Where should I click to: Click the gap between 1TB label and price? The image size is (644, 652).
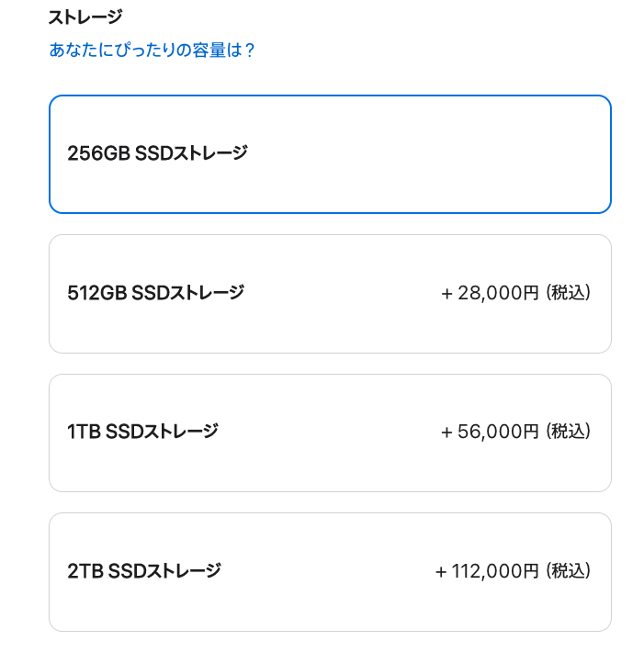pyautogui.click(x=331, y=432)
